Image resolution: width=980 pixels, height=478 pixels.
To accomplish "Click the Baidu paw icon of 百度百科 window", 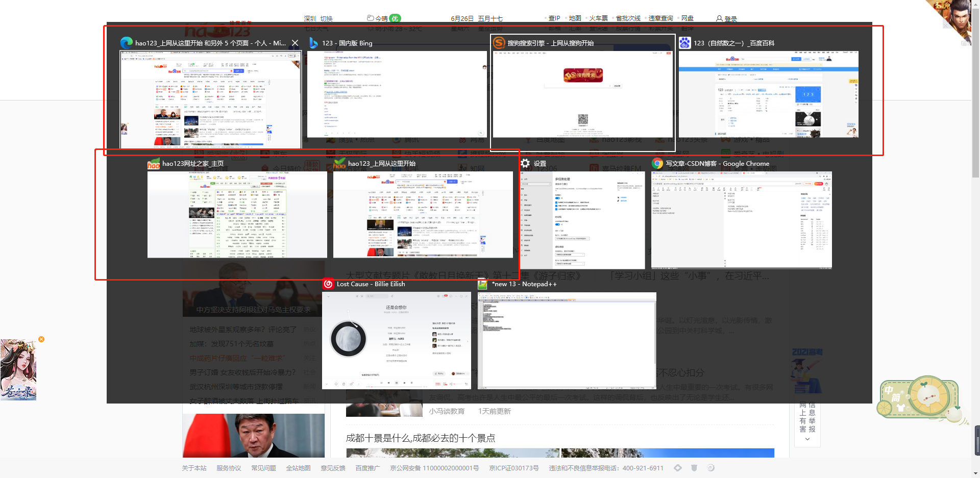I will tap(685, 43).
